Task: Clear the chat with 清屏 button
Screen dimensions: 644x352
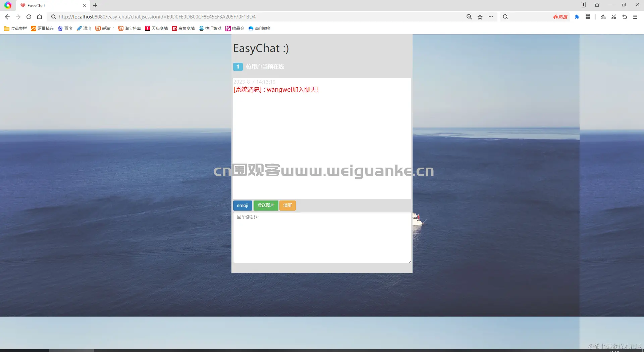Action: (x=287, y=206)
